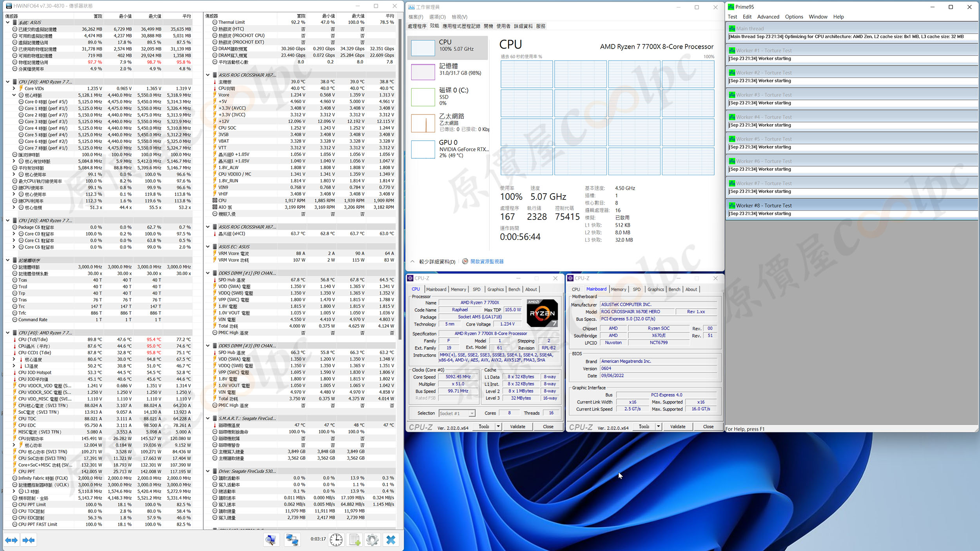Collapse the ASUS EC: ASUS sensor group
980x551 pixels.
click(208, 246)
